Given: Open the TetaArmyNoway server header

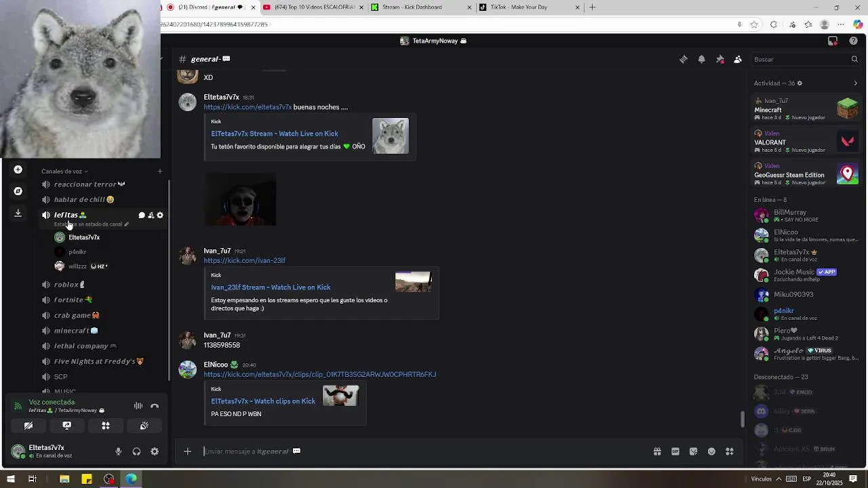Looking at the screenshot, I should [x=435, y=41].
